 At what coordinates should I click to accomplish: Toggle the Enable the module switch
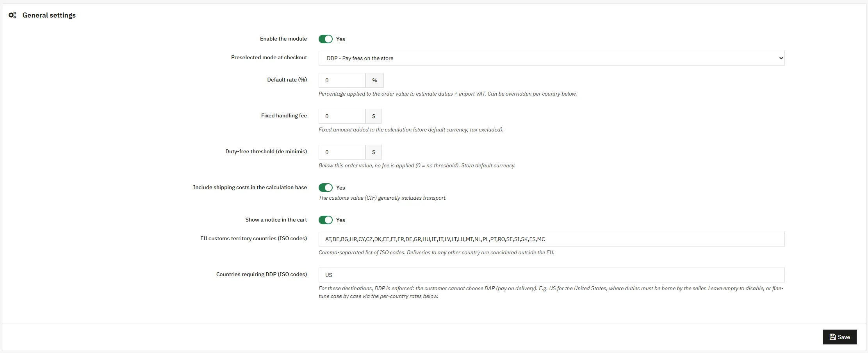pos(326,39)
